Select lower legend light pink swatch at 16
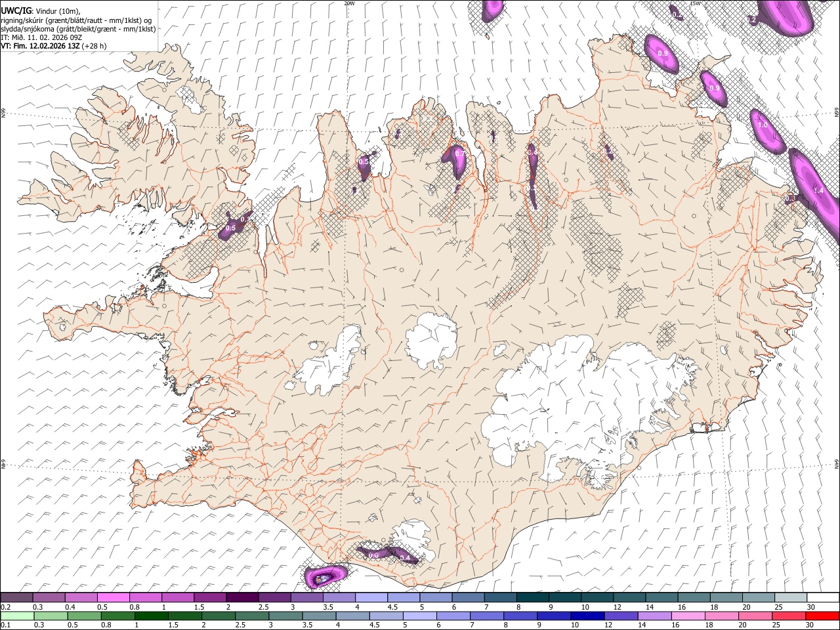 coord(688,616)
